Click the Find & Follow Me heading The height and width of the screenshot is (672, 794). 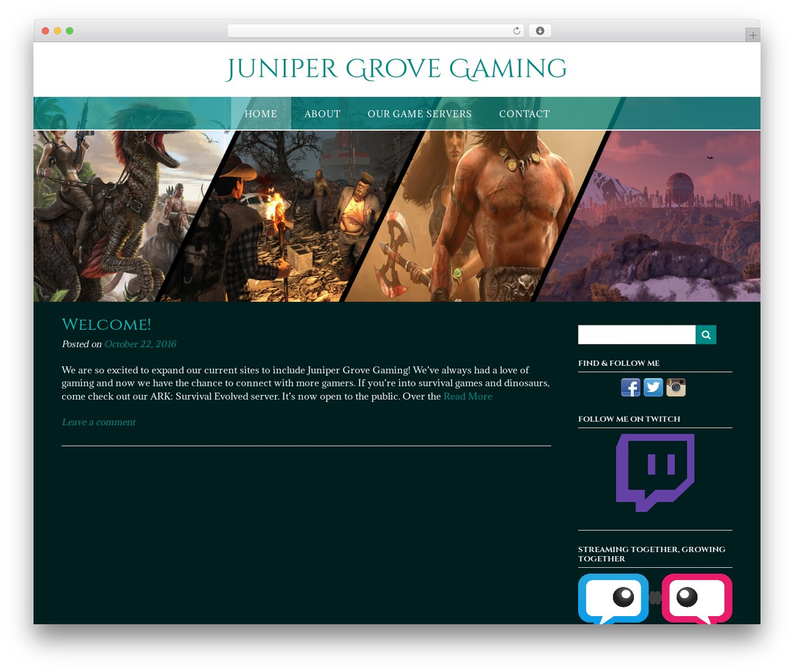coord(619,363)
